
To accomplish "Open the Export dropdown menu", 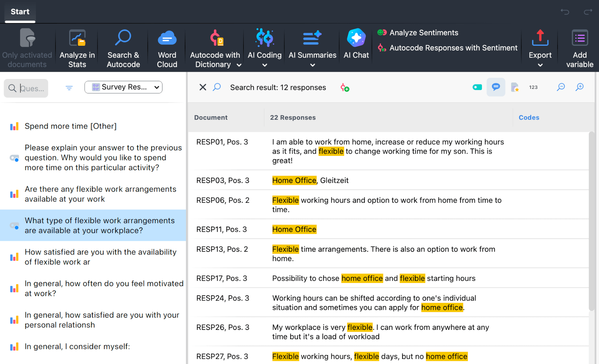I will click(540, 65).
